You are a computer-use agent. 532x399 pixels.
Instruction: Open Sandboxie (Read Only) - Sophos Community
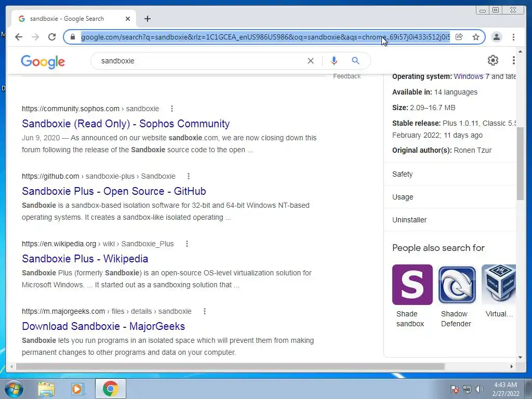pos(126,124)
